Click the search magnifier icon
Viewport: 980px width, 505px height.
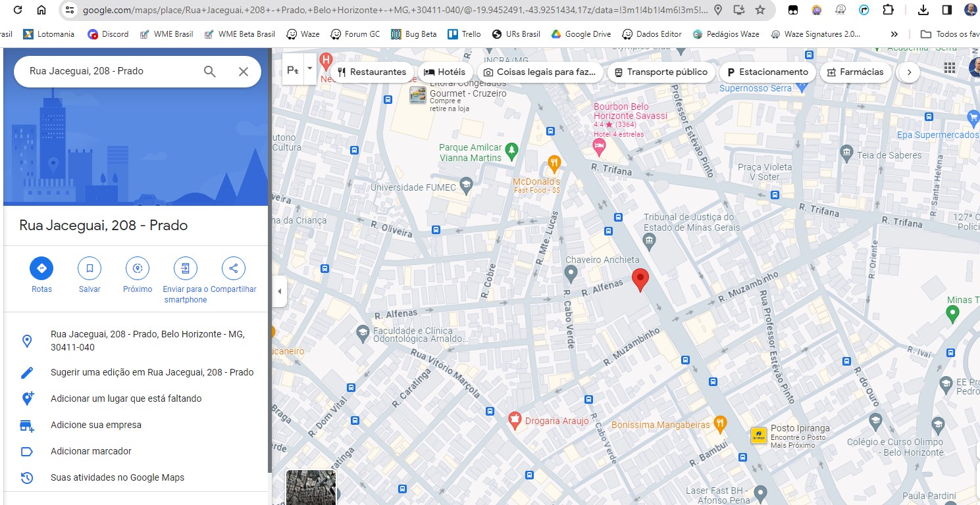point(209,72)
